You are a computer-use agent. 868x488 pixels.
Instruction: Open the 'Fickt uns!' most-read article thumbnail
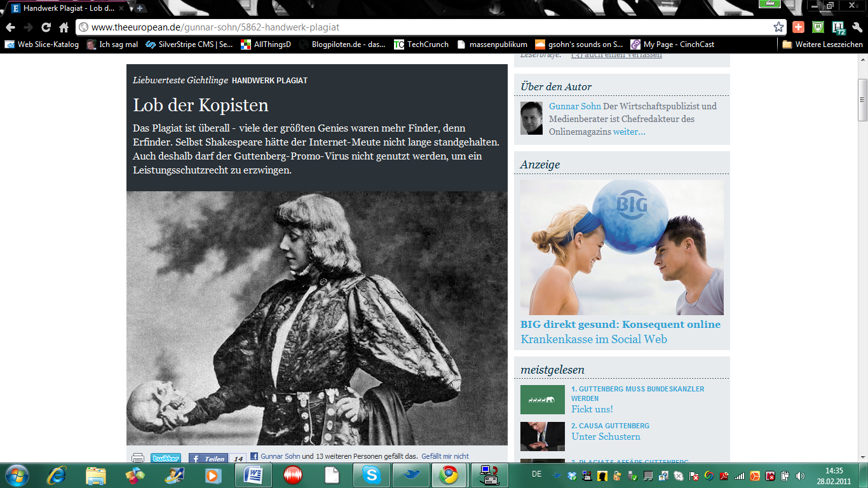542,400
